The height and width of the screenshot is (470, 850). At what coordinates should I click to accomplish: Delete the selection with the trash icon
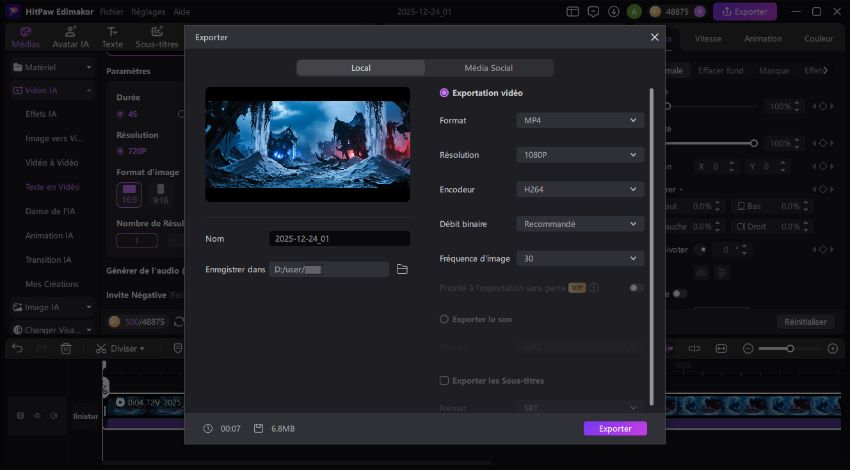(x=66, y=349)
